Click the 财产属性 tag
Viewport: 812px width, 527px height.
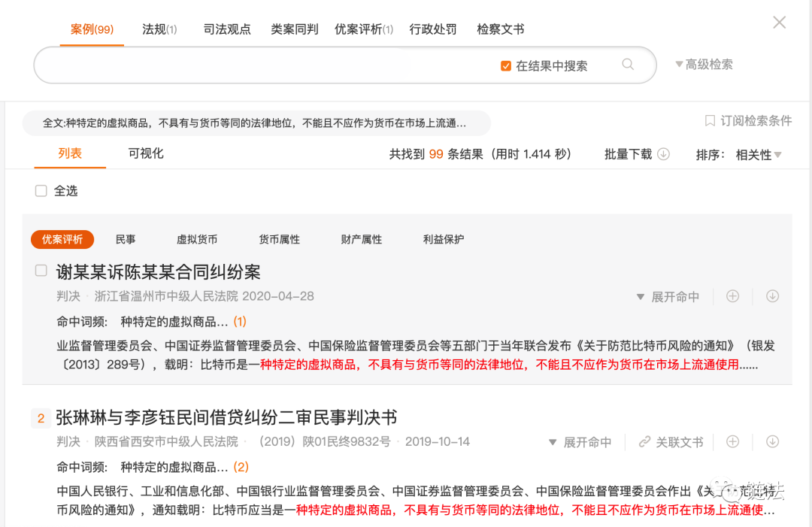361,239
